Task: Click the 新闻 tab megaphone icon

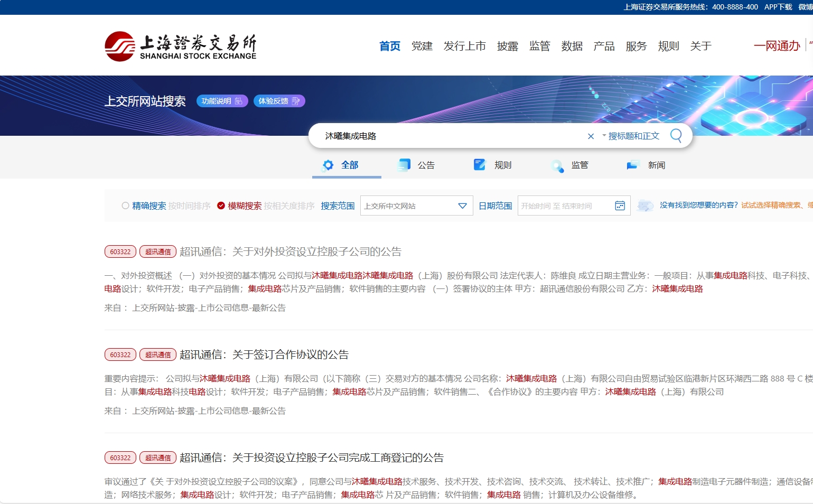Action: 633,165
